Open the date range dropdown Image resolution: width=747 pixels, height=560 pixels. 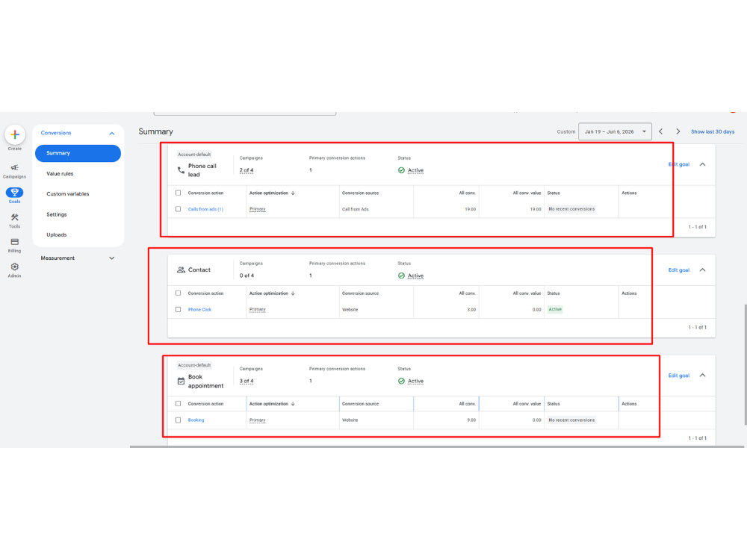615,131
